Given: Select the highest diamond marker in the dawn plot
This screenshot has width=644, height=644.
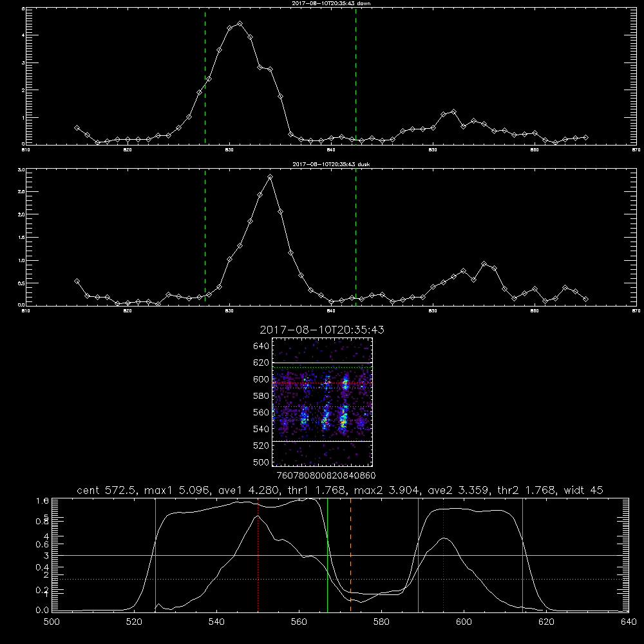Looking at the screenshot, I should coord(240,24).
